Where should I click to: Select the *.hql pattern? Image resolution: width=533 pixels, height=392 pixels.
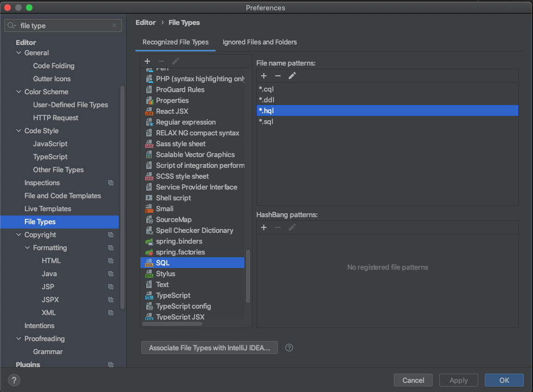[x=387, y=111]
